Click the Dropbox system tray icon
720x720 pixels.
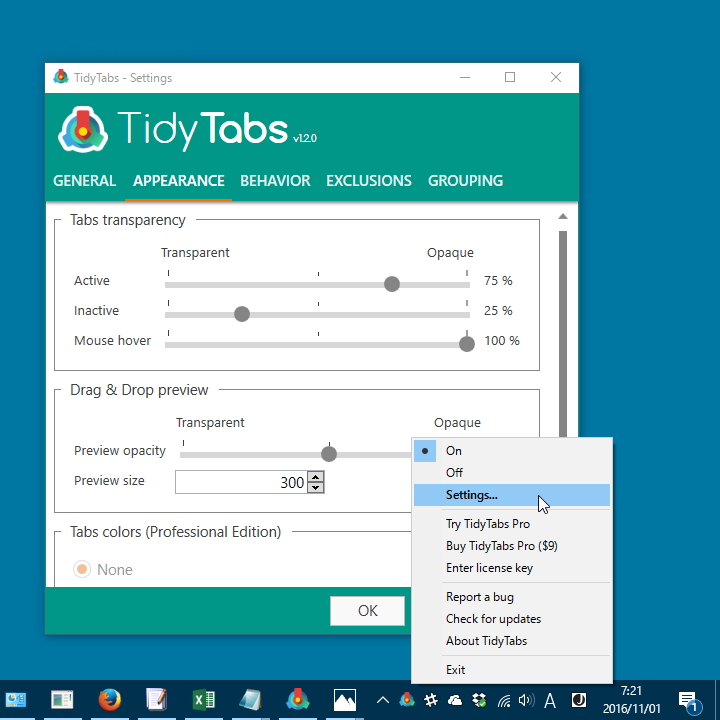(x=479, y=700)
